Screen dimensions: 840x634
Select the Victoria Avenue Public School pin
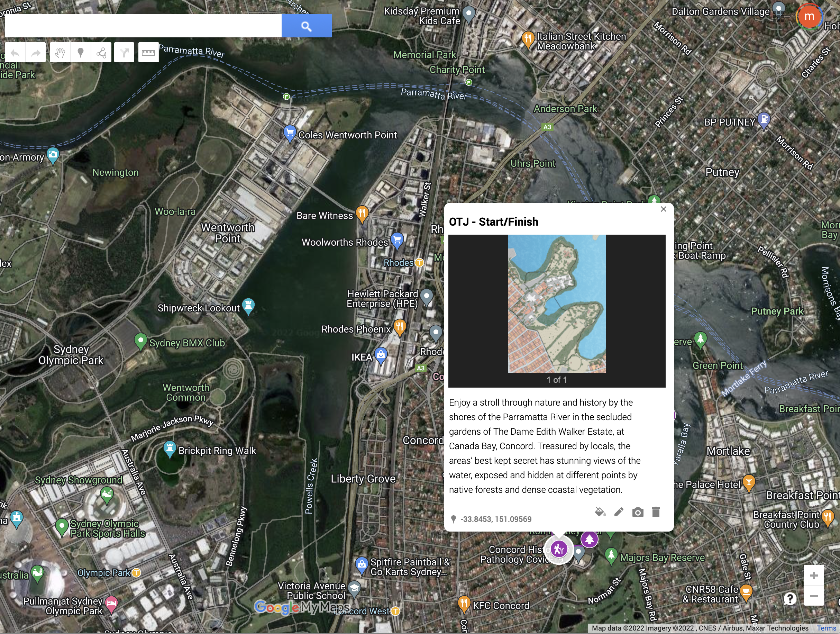pyautogui.click(x=354, y=590)
